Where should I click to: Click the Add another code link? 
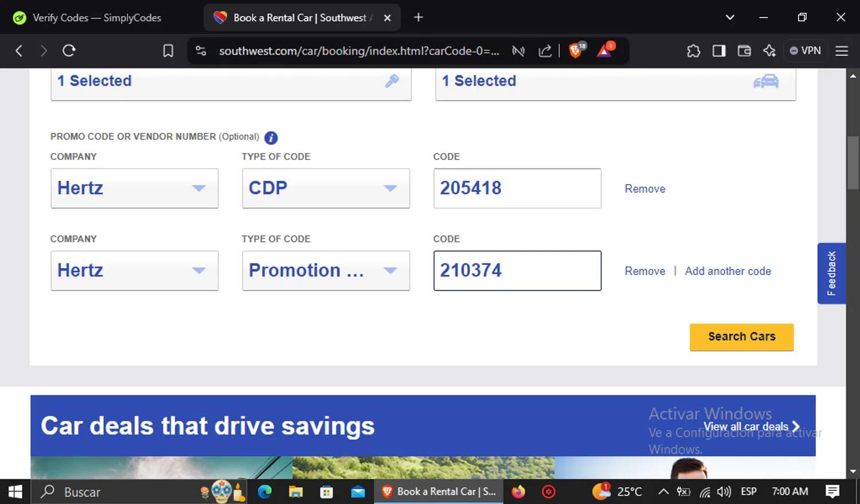click(728, 271)
